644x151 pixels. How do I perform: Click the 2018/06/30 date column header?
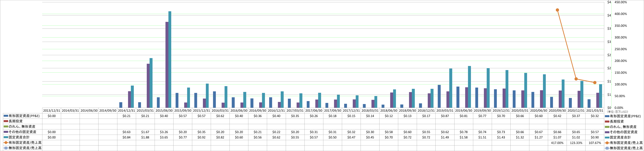click(389, 110)
